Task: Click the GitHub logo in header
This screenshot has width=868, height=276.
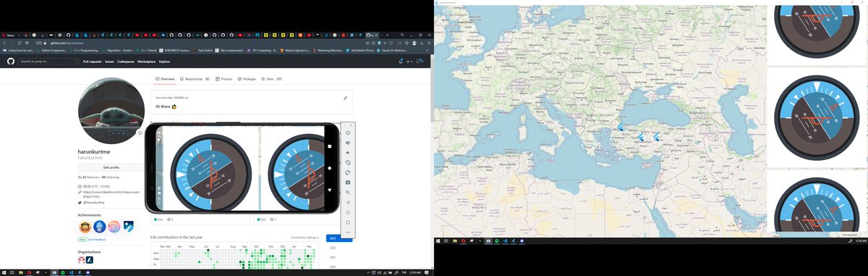Action: [11, 62]
